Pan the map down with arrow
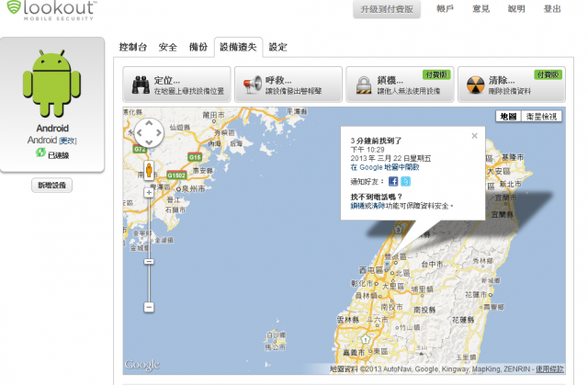 pos(149,142)
